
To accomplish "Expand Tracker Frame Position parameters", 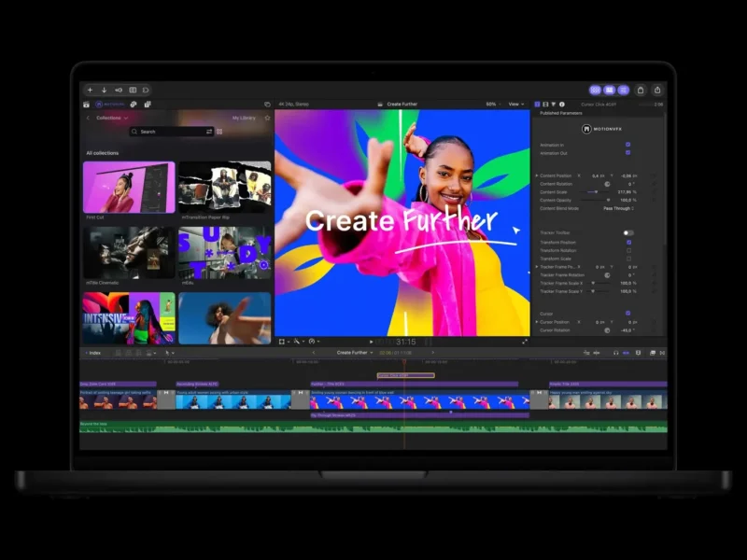I will click(537, 267).
